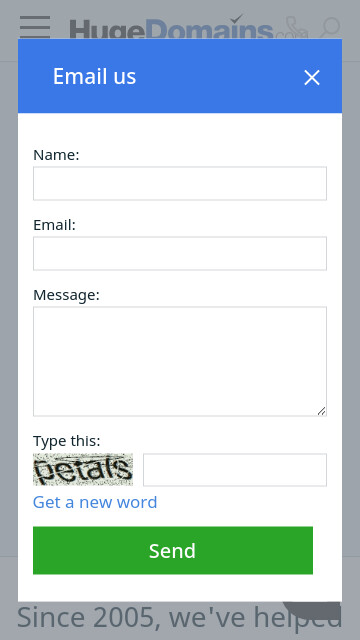Focus the Email input field

coord(180,253)
